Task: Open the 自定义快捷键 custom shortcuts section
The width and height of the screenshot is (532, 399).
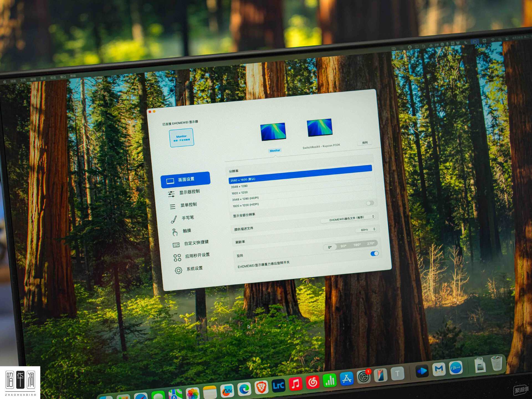Action: coord(191,244)
